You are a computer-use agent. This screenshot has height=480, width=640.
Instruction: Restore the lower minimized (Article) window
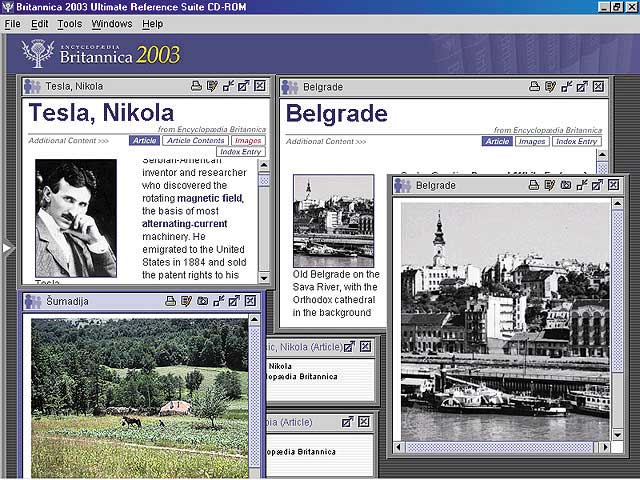coord(348,422)
